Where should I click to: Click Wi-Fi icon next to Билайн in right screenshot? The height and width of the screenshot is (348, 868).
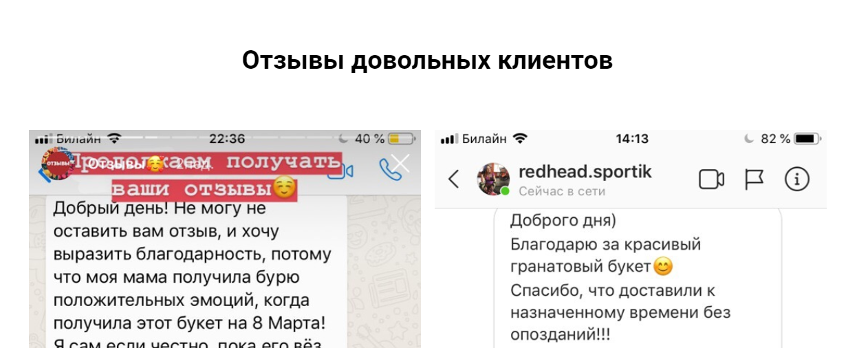(521, 139)
